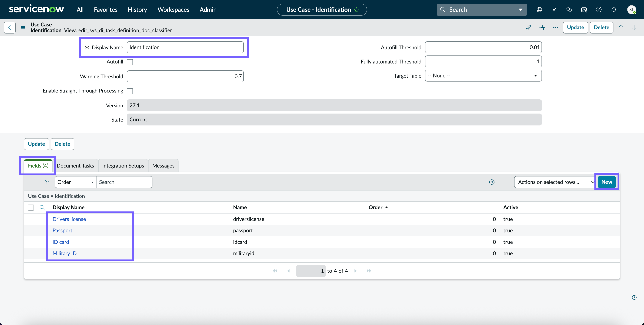Click the paperclip attachments icon
The height and width of the screenshot is (325, 644).
(528, 28)
